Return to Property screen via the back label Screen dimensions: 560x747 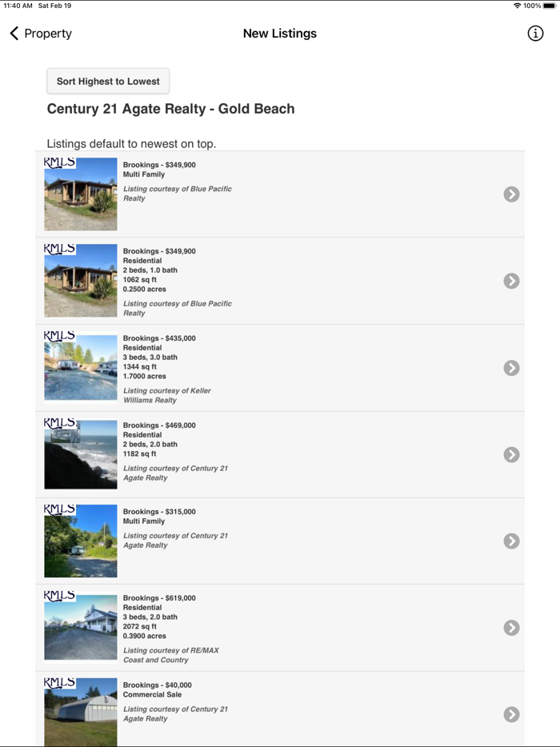pos(46,34)
